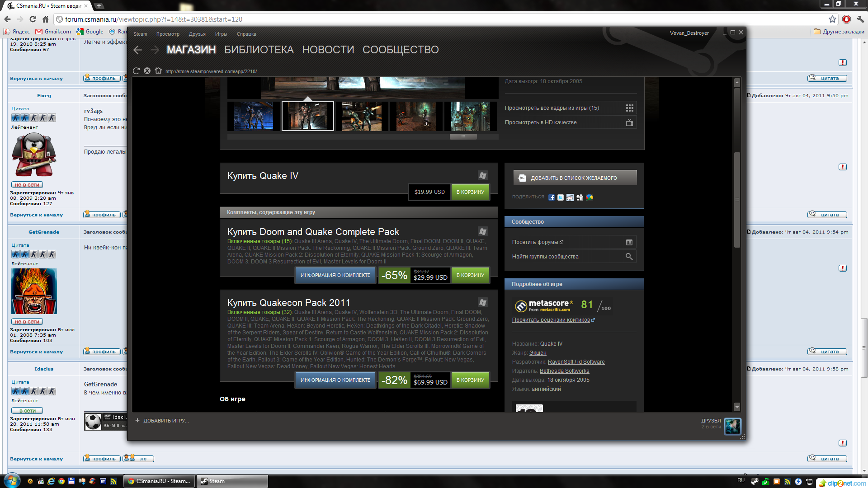Click the community groups search icon
The image size is (868, 488).
coord(629,257)
